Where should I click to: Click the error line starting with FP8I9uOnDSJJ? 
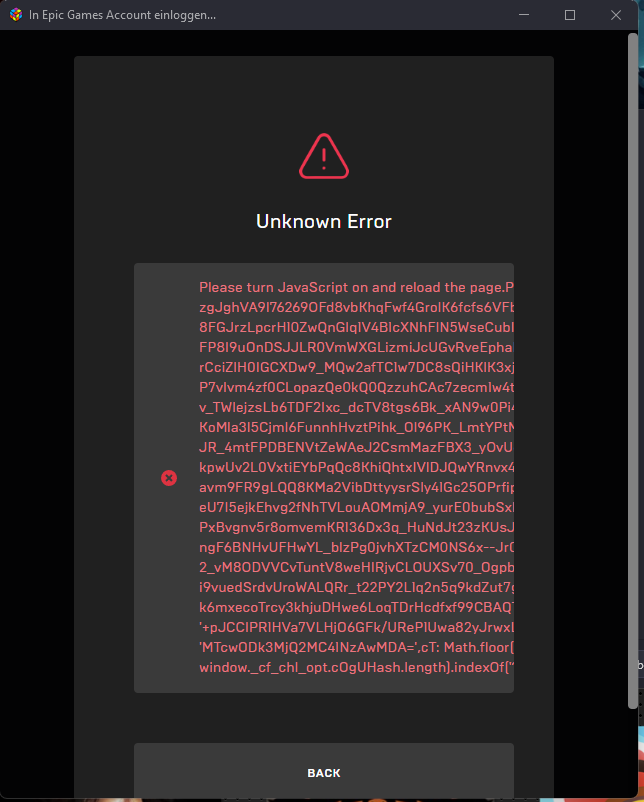pos(357,347)
